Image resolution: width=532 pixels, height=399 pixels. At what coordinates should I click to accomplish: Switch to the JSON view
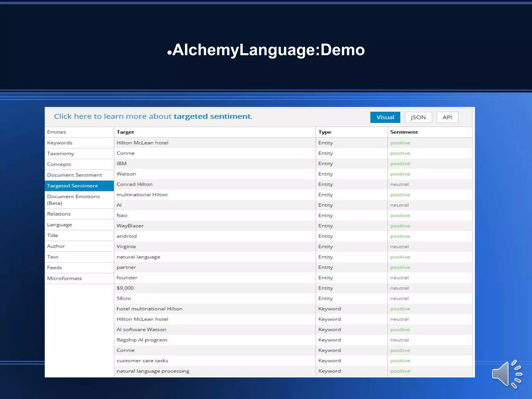pyautogui.click(x=418, y=117)
